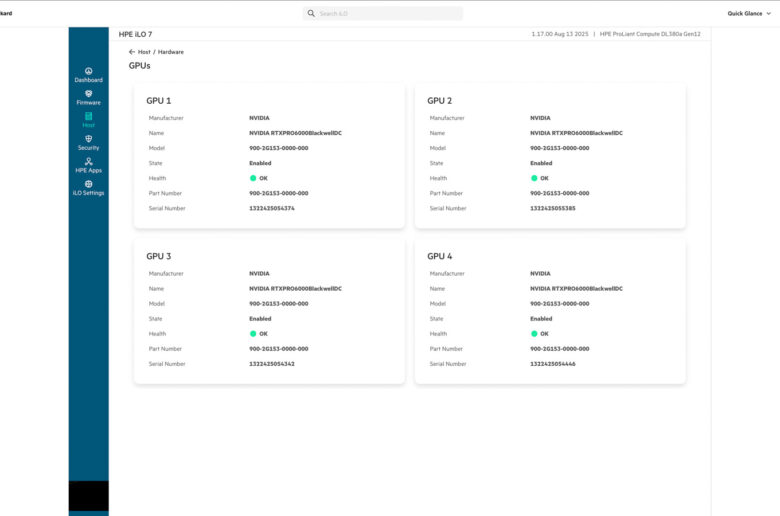780x516 pixels.
Task: Open the Security shield icon
Action: click(x=88, y=139)
